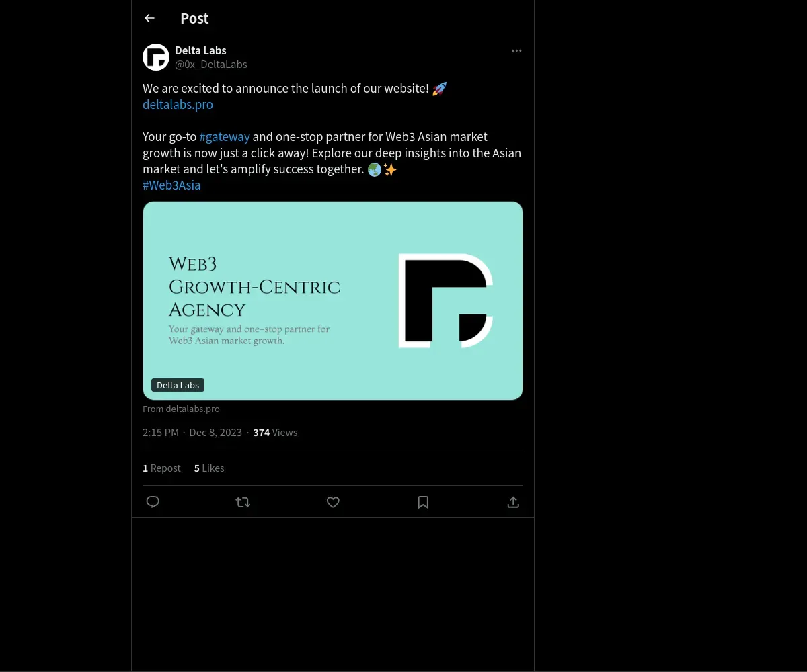Open the website preview card image
This screenshot has height=672, width=807.
(333, 300)
